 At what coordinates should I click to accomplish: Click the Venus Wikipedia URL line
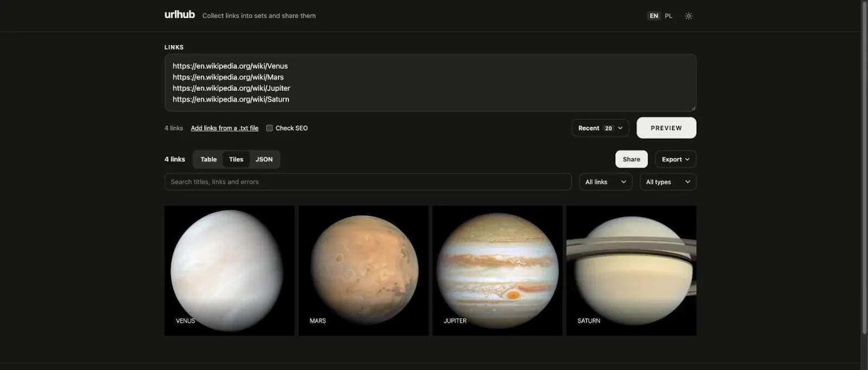[x=230, y=66]
